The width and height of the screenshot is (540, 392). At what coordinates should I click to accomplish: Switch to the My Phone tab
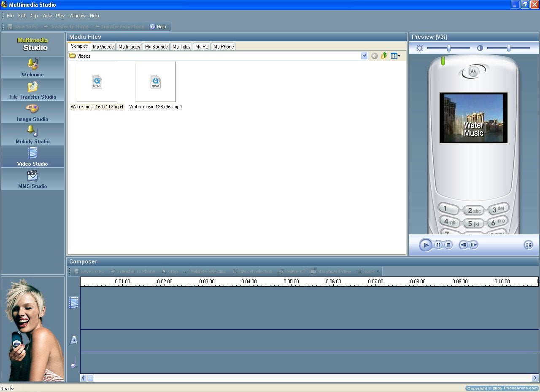pos(223,47)
